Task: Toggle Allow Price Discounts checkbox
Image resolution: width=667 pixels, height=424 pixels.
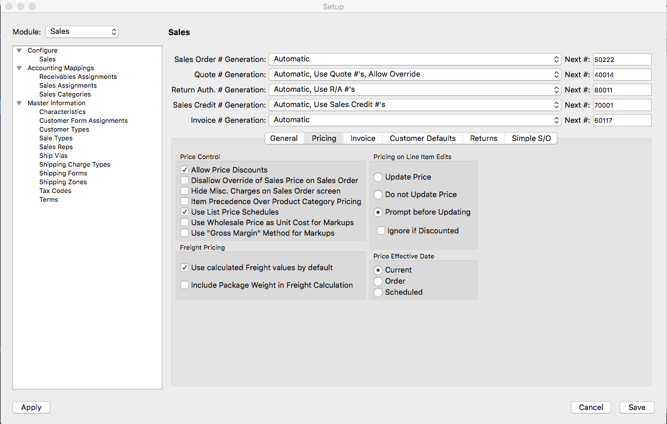Action: (185, 170)
